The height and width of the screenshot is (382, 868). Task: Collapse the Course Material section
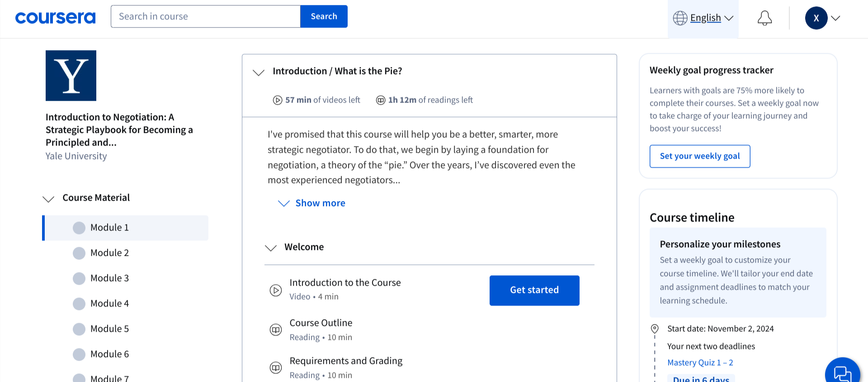[48, 198]
